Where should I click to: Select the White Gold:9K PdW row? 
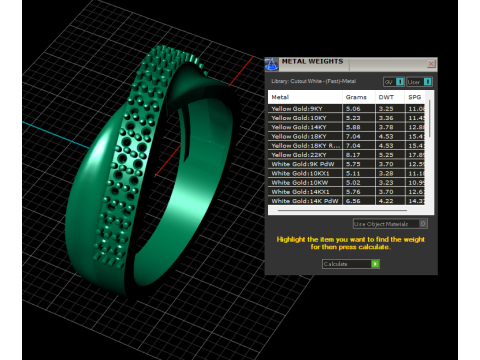click(346, 164)
